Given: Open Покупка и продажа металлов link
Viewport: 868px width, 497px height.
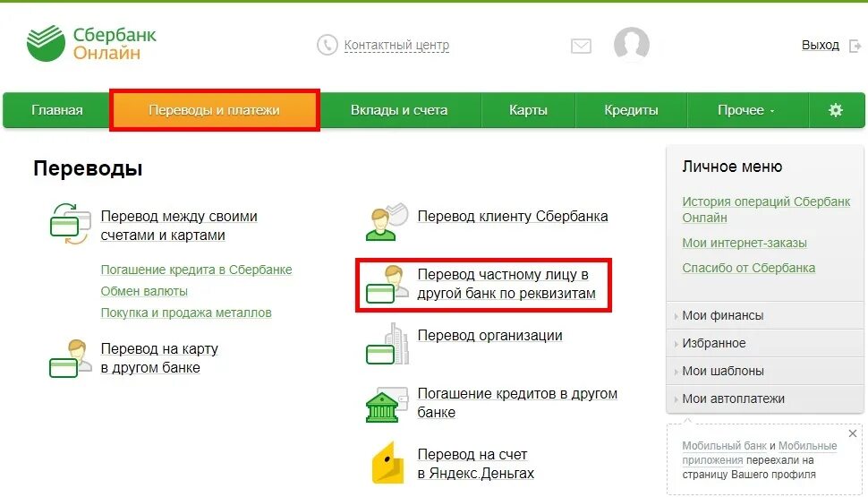Looking at the screenshot, I should [186, 313].
